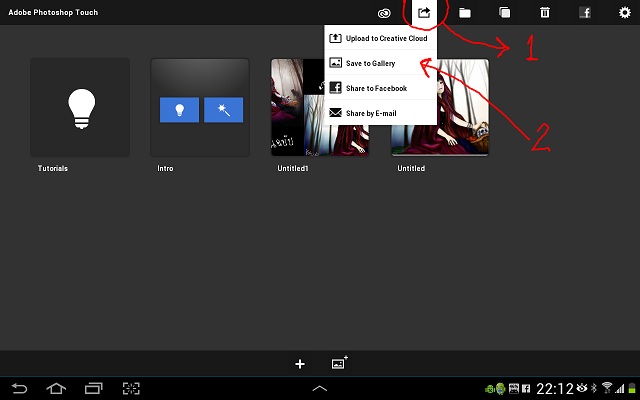Tap the share/export icon in top bar
This screenshot has height=400, width=640.
tap(424, 13)
